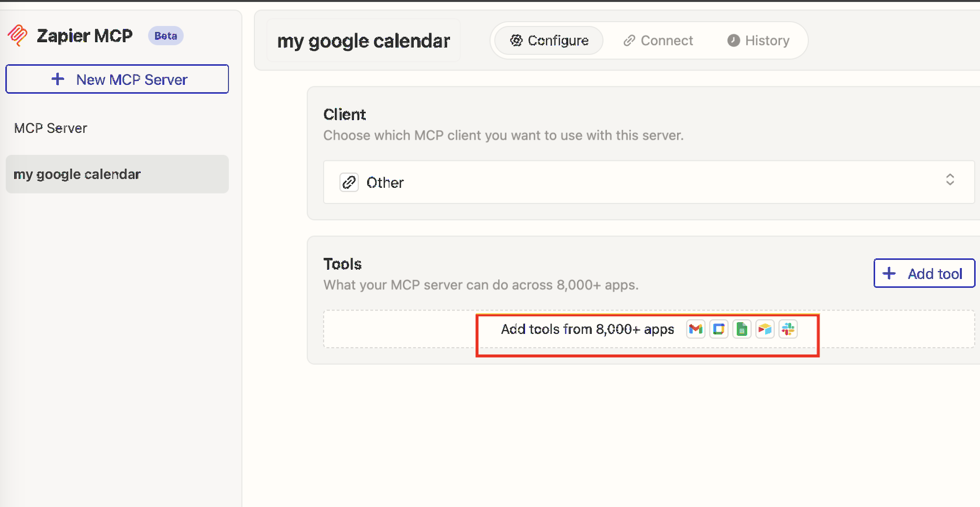Click the Slack app icon

(x=788, y=330)
